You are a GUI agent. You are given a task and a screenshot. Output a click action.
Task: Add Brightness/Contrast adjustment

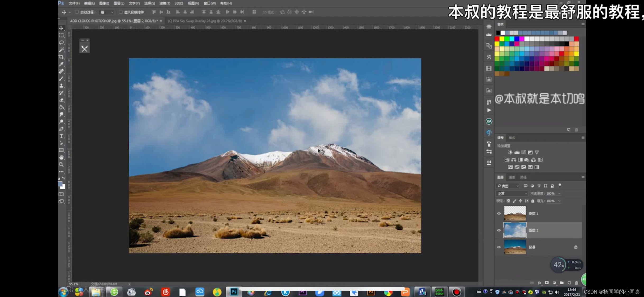pos(510,152)
